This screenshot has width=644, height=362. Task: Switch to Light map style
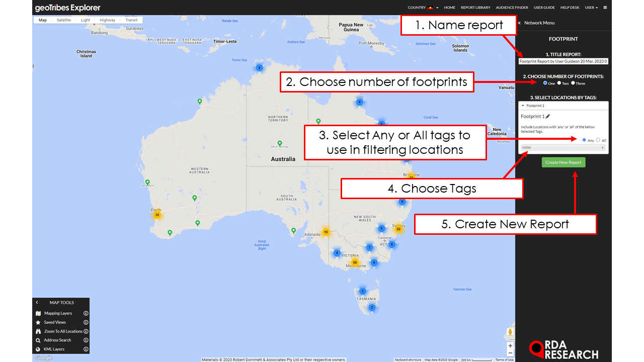86,20
